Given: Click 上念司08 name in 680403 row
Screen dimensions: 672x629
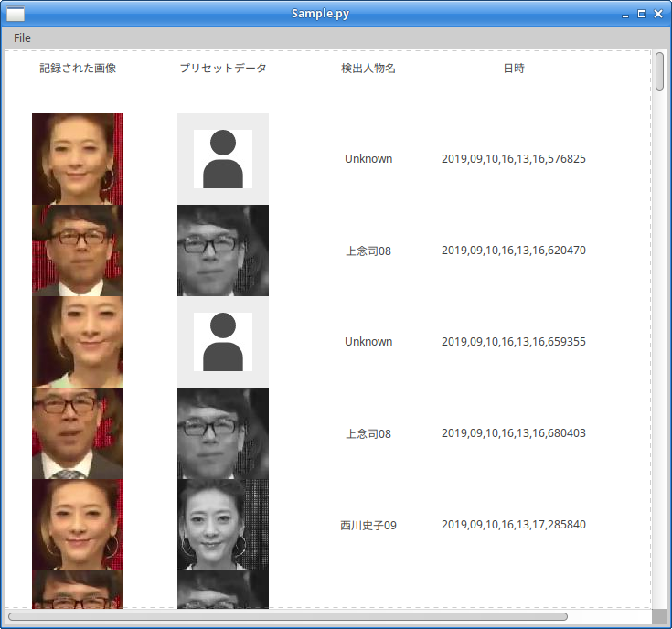Looking at the screenshot, I should tap(368, 433).
